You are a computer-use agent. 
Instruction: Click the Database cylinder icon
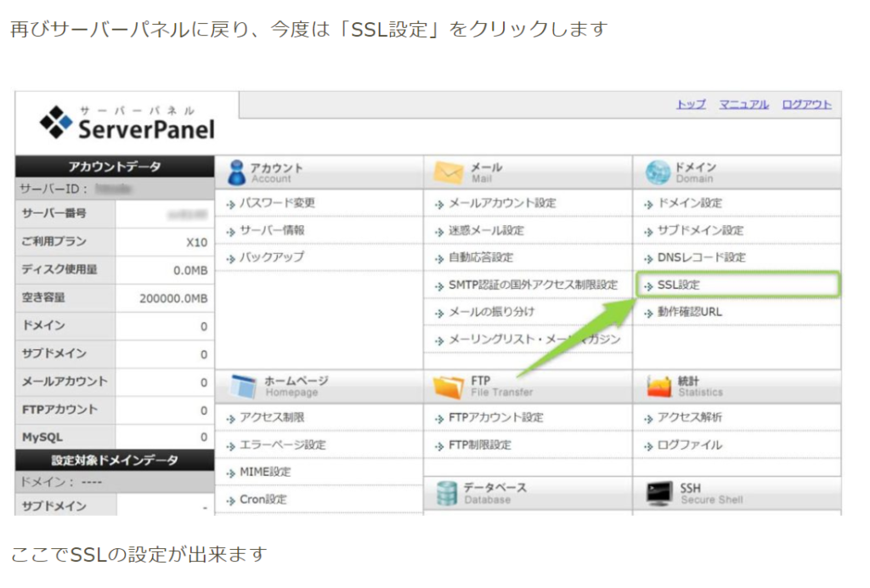tap(446, 493)
